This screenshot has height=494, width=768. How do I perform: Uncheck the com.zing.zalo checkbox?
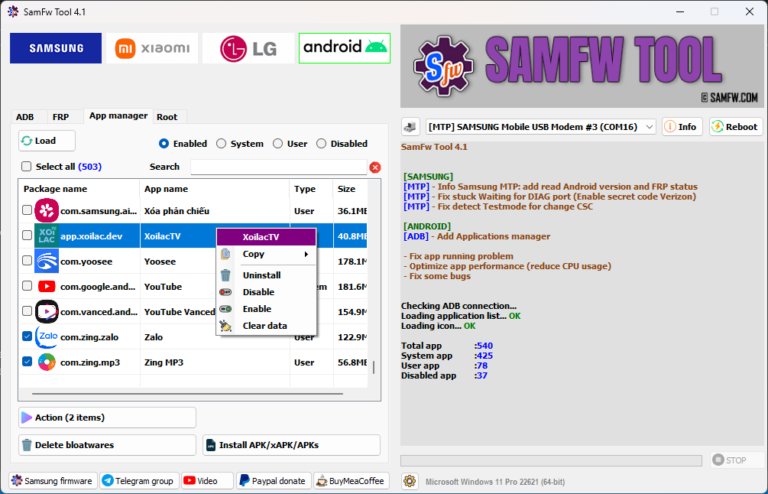point(27,337)
